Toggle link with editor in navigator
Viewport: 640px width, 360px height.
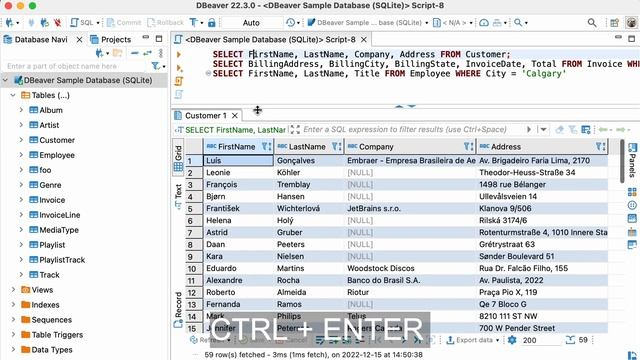147,53
